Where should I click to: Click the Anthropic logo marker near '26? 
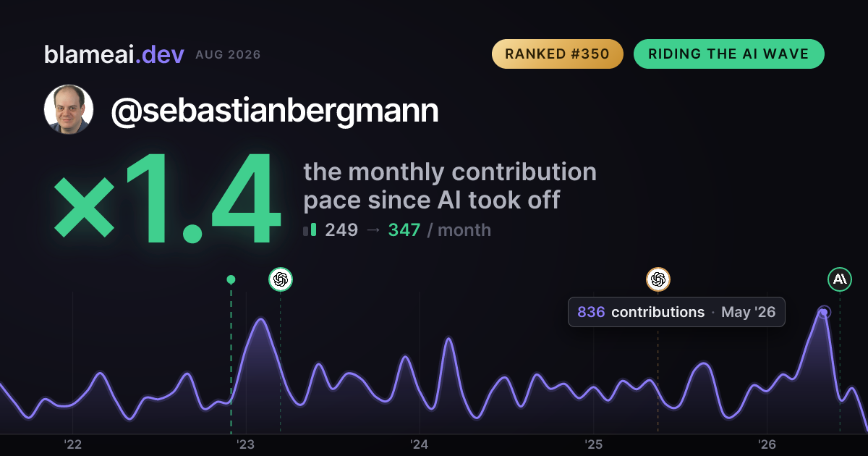click(840, 279)
